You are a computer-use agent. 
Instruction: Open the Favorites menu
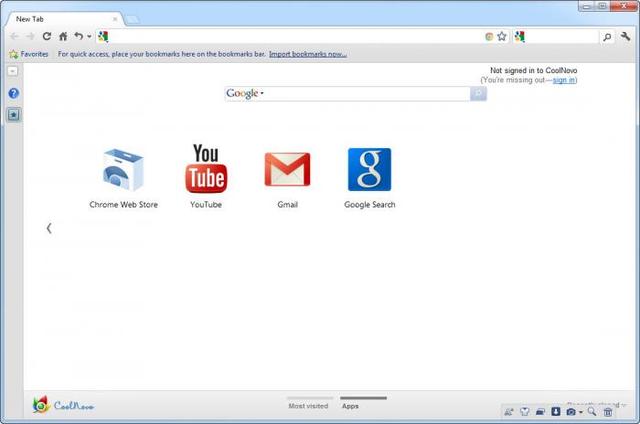click(29, 54)
